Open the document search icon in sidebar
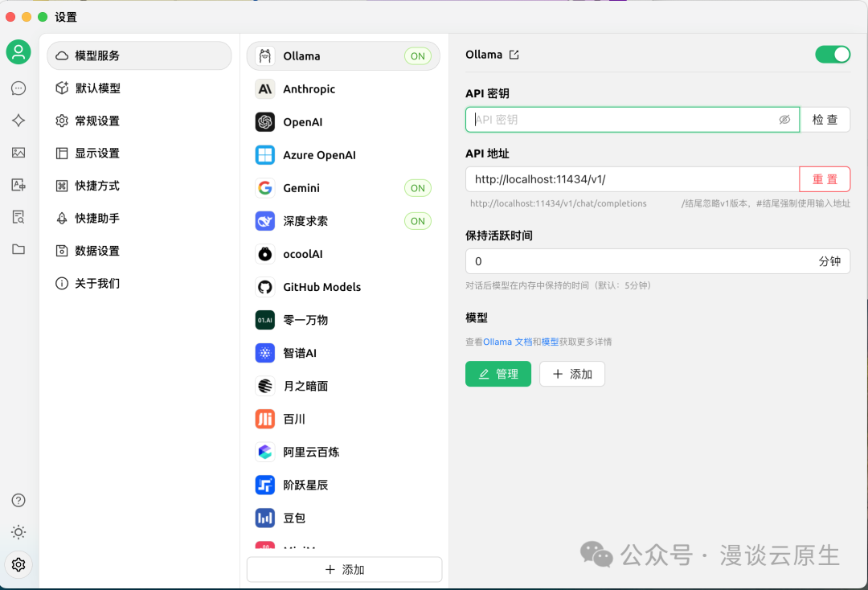 [18, 217]
